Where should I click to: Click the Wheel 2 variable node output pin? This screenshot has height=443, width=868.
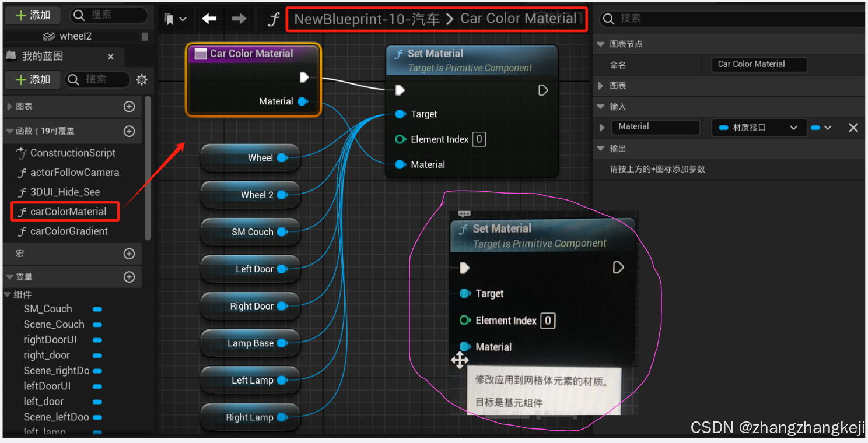coord(282,195)
